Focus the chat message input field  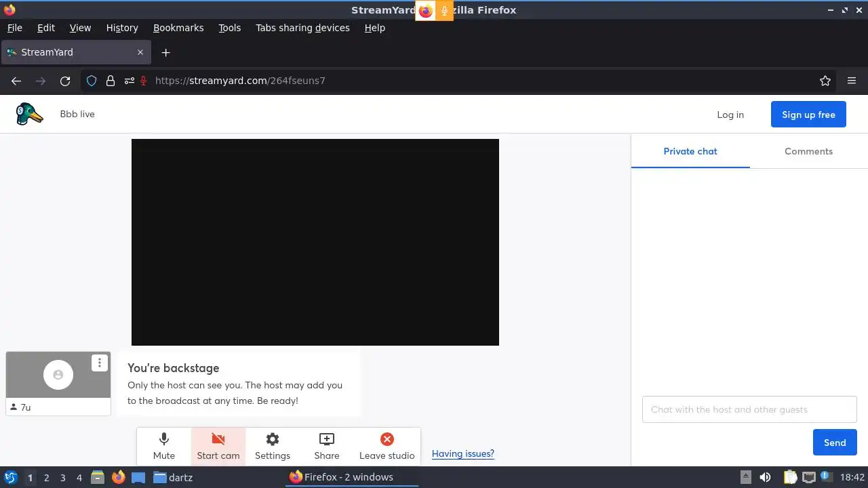[x=749, y=409]
